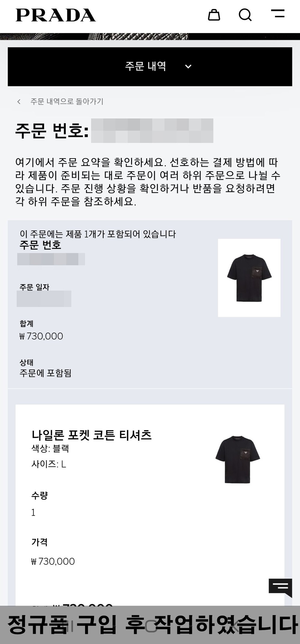Open the t-shirt thumbnail in order summary
The height and width of the screenshot is (644, 300).
click(x=249, y=278)
